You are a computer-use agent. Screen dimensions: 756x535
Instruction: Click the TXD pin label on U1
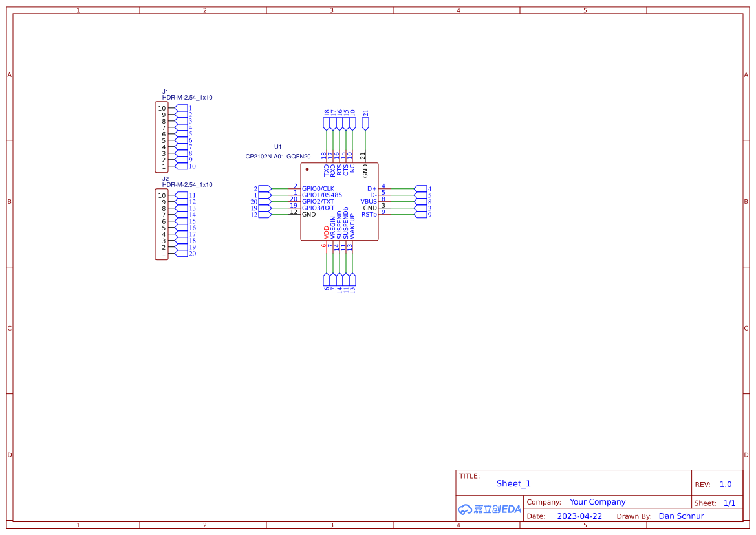tap(326, 169)
